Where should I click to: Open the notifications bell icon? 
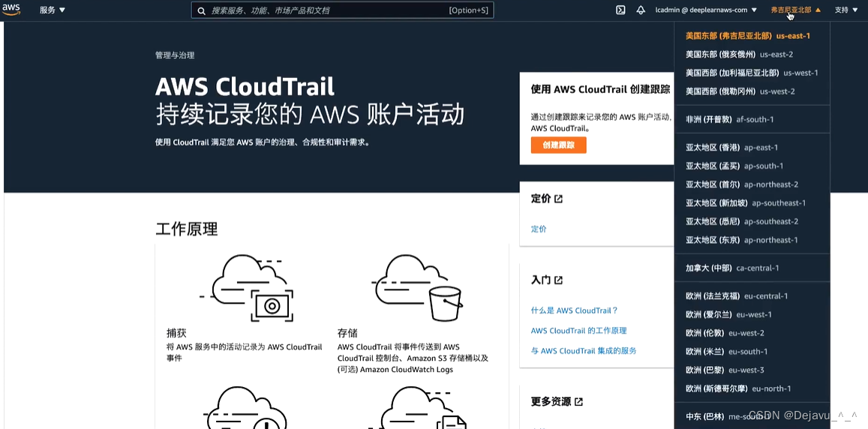(641, 10)
